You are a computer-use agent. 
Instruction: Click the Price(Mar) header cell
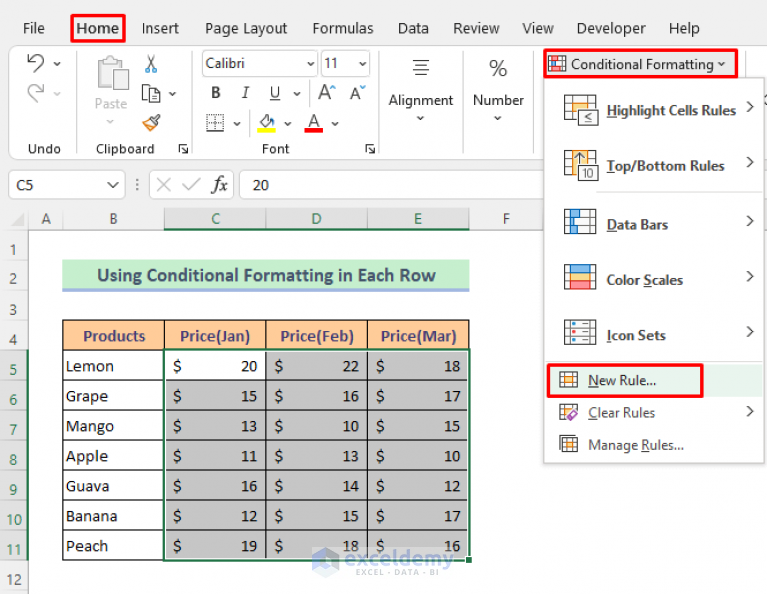pyautogui.click(x=418, y=336)
